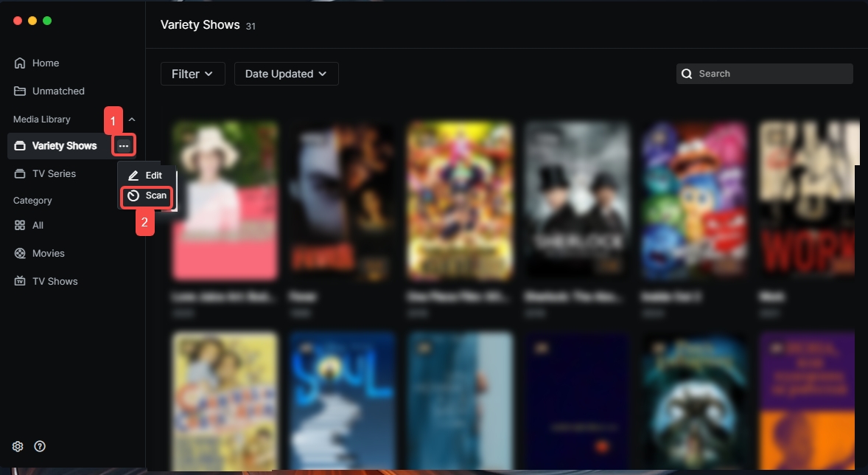Click inside the Search field
The image size is (868, 475).
click(770, 74)
